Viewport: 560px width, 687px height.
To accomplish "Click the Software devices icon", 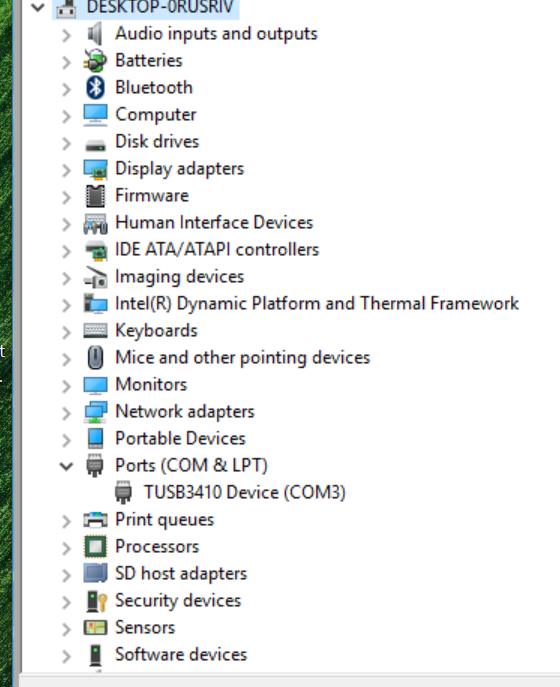I will coord(95,655).
